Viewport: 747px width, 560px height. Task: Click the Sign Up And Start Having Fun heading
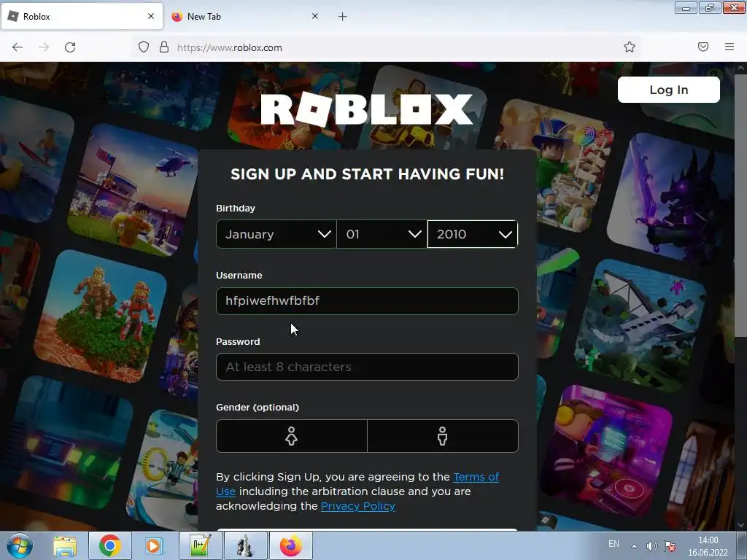click(367, 174)
